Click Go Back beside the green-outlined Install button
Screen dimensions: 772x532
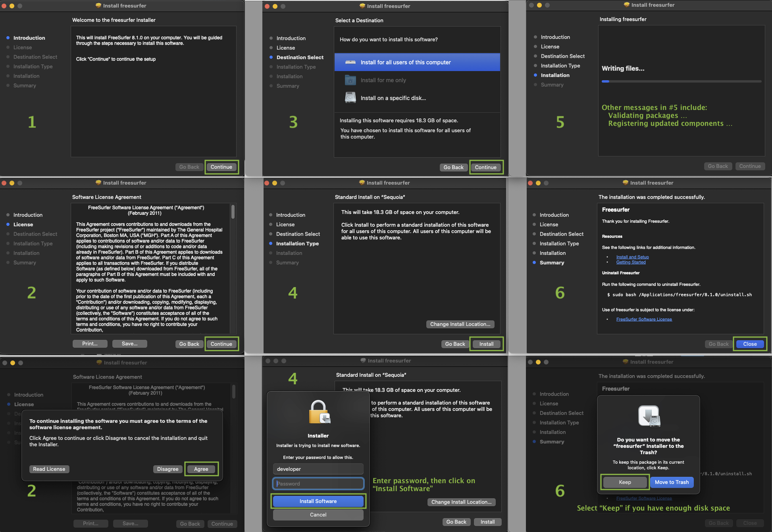[x=455, y=344]
